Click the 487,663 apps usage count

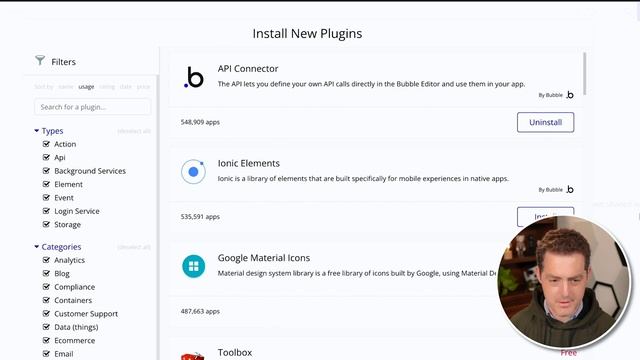(x=200, y=311)
